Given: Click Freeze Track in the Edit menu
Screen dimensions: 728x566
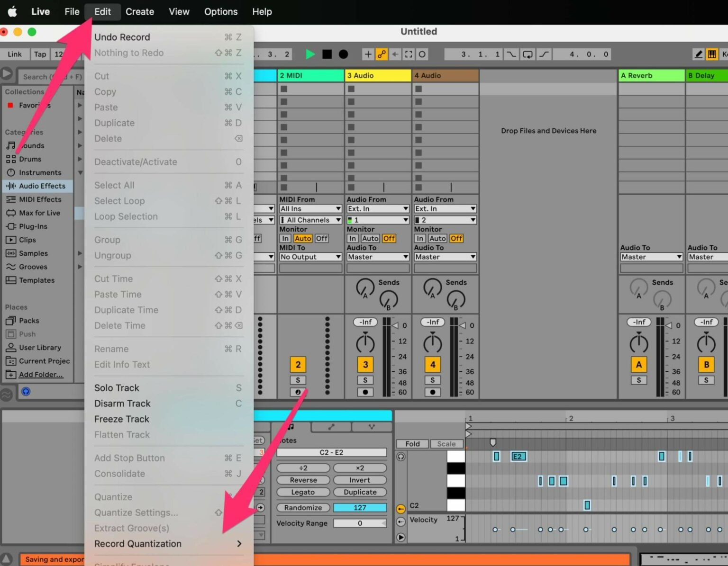Looking at the screenshot, I should pos(122,419).
